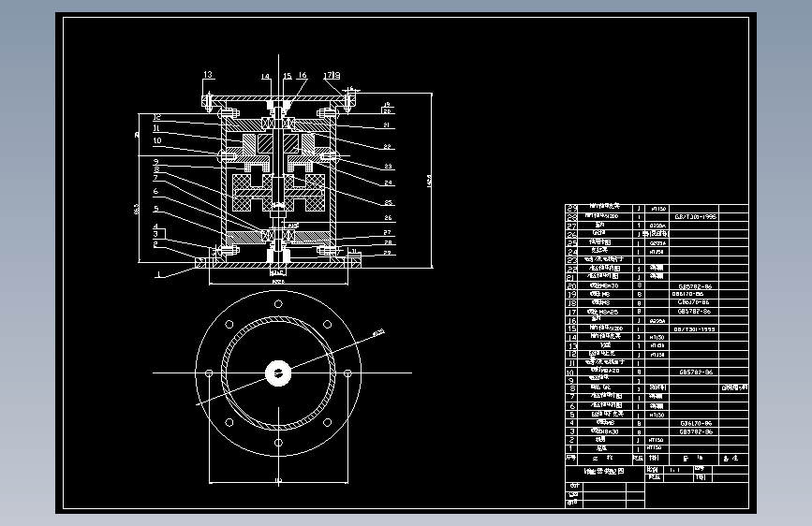This screenshot has height=526, width=812.
Task: Select part balloon label 14 in section view
Action: tap(265, 77)
